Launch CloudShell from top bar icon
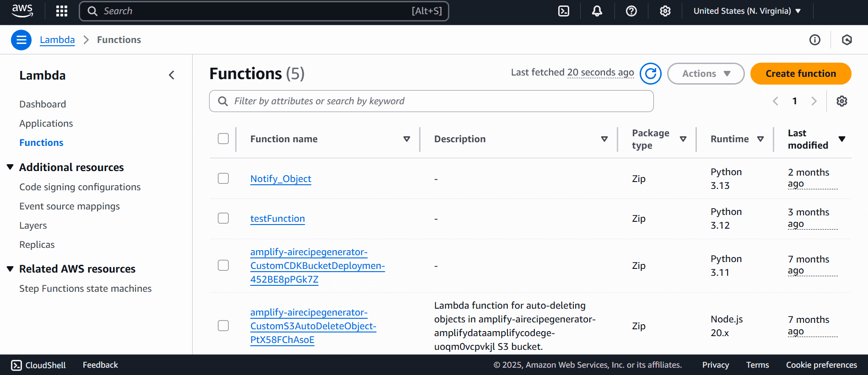The height and width of the screenshot is (375, 868). [564, 11]
